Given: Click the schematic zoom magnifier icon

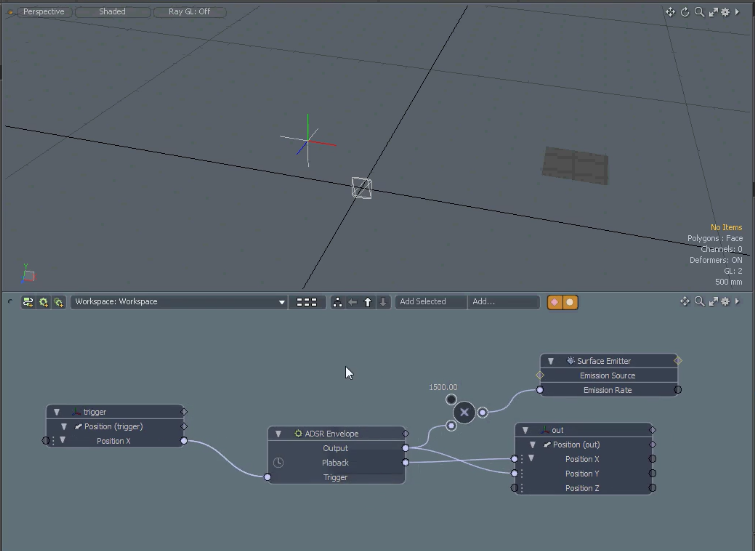Looking at the screenshot, I should [698, 301].
